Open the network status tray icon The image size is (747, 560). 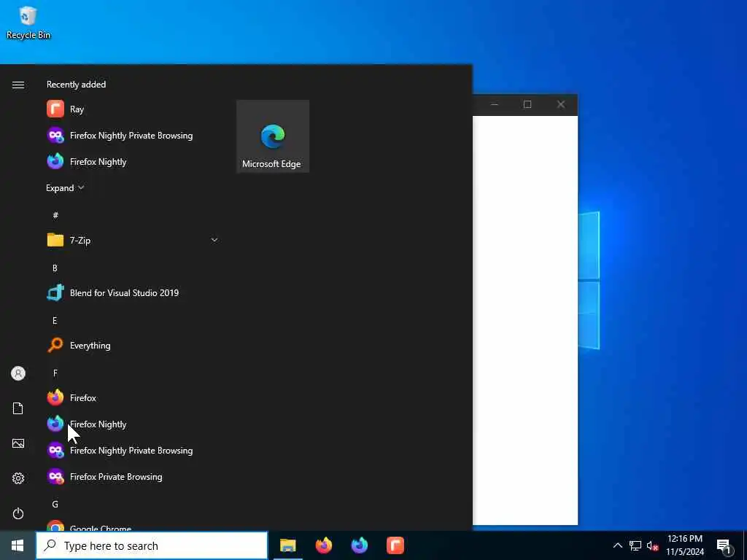[x=635, y=545]
